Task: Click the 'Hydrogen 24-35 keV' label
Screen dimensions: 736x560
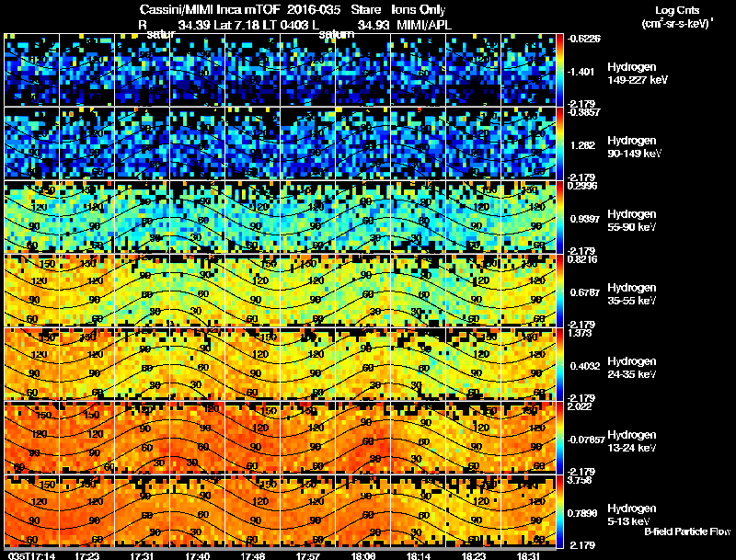Action: pyautogui.click(x=632, y=368)
